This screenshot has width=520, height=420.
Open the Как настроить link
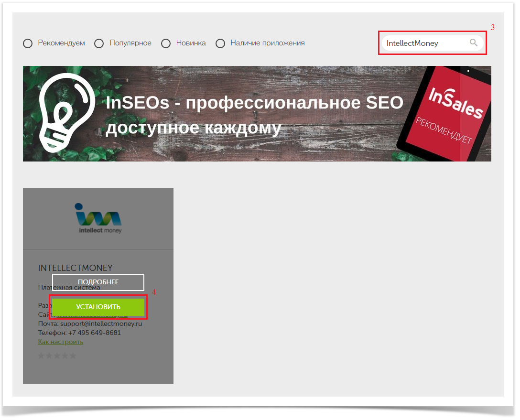pyautogui.click(x=61, y=342)
